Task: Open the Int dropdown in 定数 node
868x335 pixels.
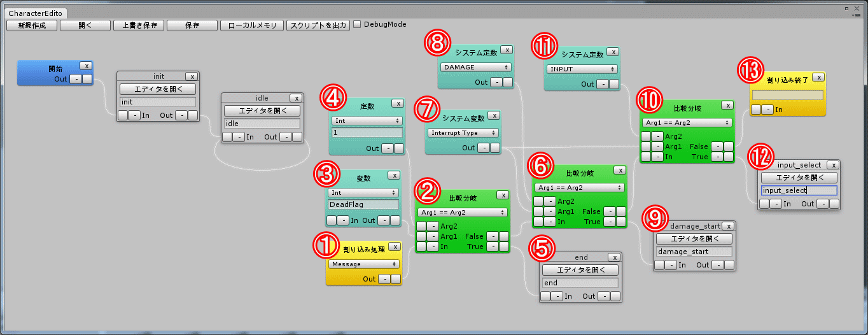Action: 367,120
